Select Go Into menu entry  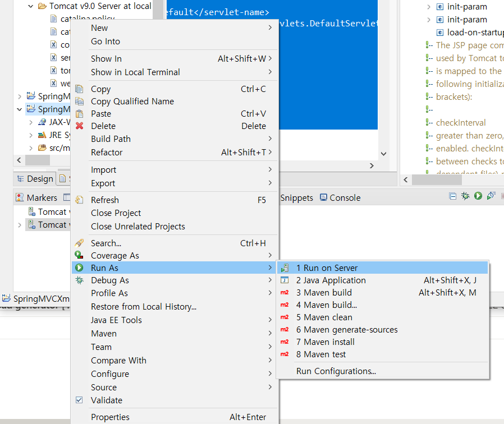(175, 41)
